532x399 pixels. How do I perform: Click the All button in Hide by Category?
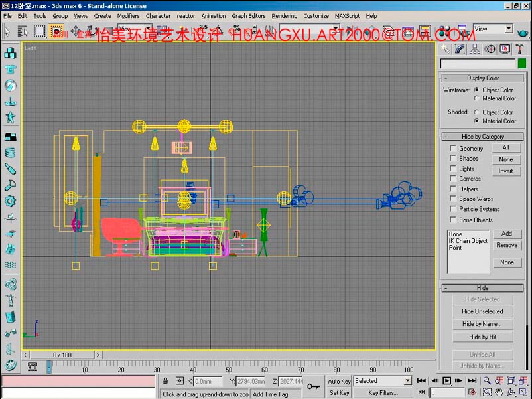pyautogui.click(x=506, y=147)
